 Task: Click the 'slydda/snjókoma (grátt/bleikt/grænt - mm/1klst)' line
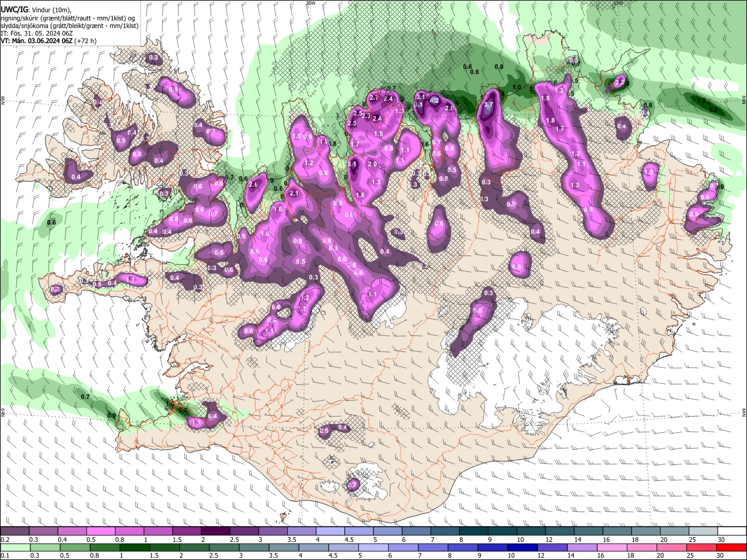click(x=69, y=26)
